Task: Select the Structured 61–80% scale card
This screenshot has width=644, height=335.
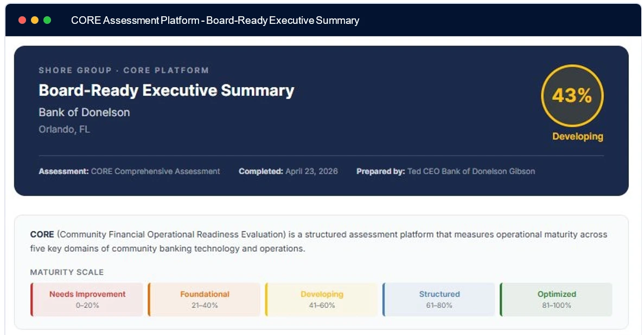Action: click(x=439, y=300)
